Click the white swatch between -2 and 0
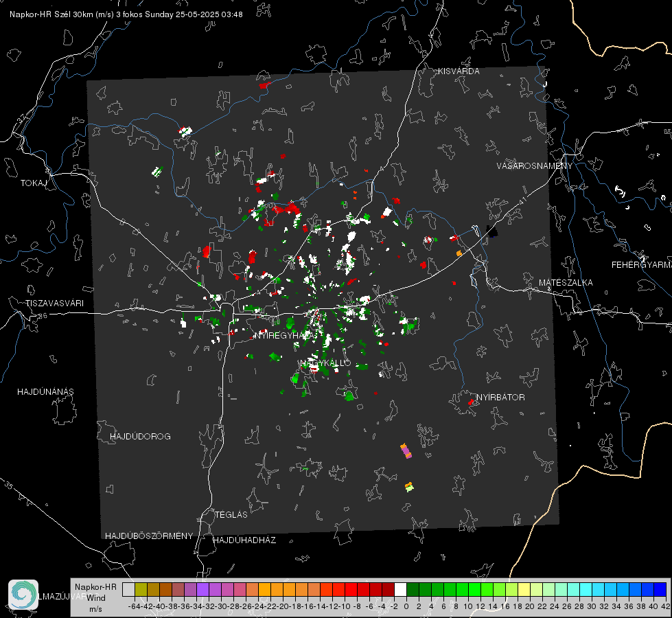The width and height of the screenshot is (672, 618). 400,589
